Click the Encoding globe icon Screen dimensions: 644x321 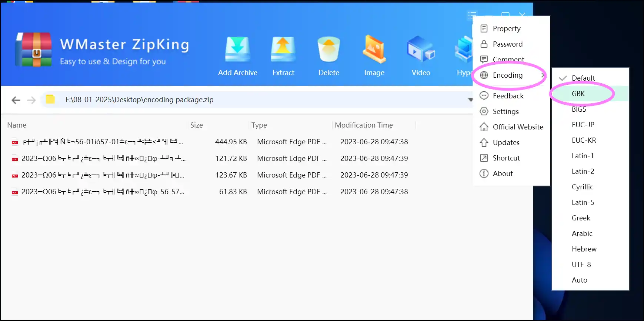[x=484, y=75]
